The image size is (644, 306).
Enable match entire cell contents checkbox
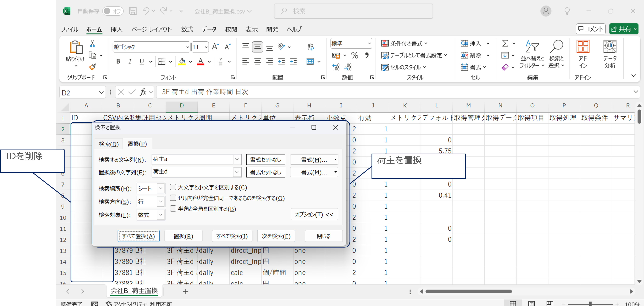tap(173, 198)
